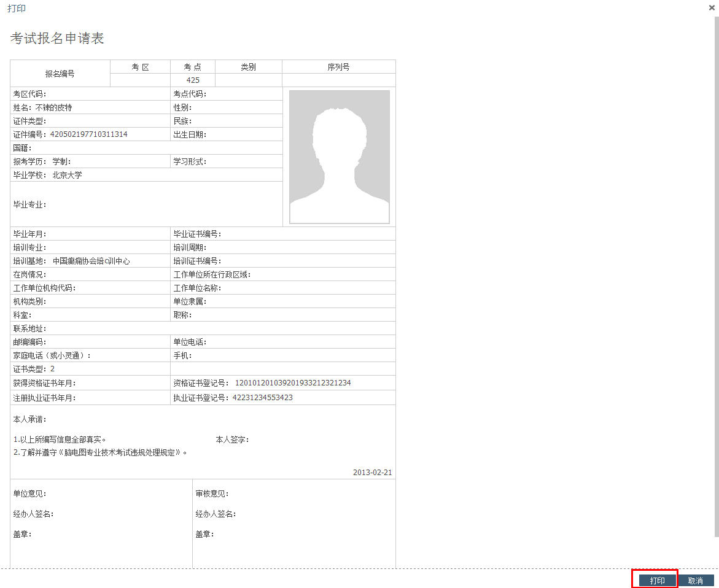
Task: Click the 打印 dialog title label
Action: 17,8
